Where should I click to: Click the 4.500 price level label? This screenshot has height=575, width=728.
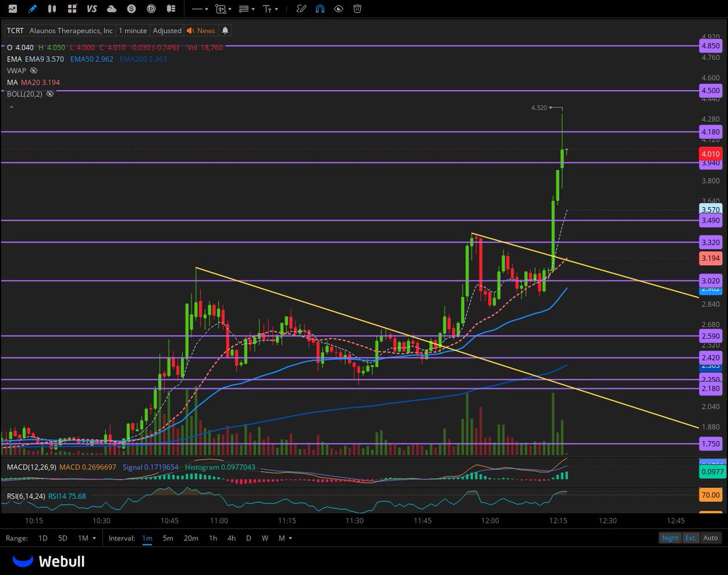pyautogui.click(x=711, y=90)
